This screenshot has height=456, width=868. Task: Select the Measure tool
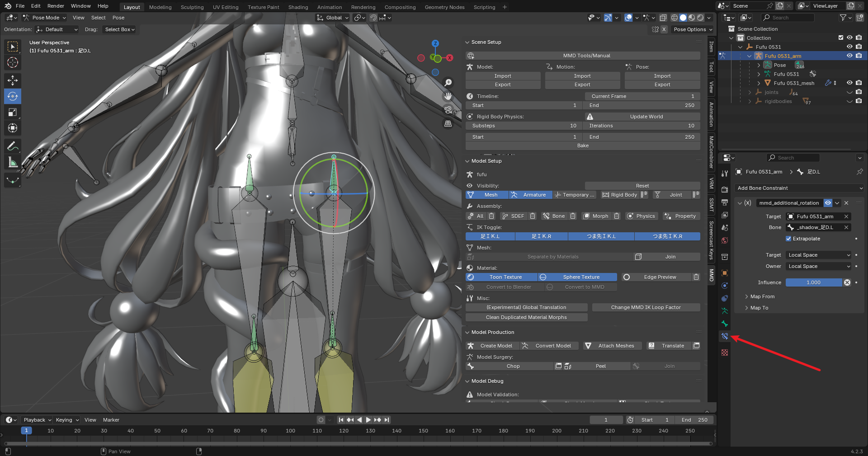(13, 162)
